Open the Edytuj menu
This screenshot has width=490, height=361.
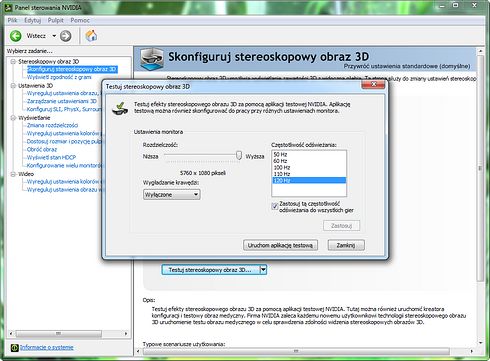[32, 20]
